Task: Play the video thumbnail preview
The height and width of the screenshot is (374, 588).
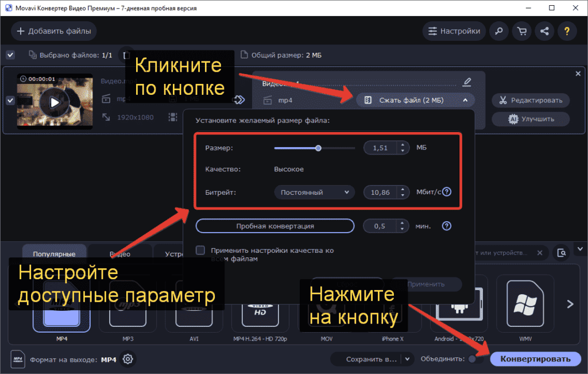Action: [x=55, y=102]
